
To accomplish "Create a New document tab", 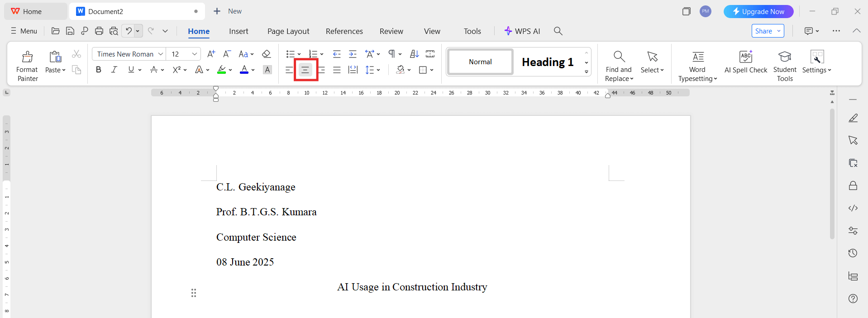I will (x=228, y=11).
